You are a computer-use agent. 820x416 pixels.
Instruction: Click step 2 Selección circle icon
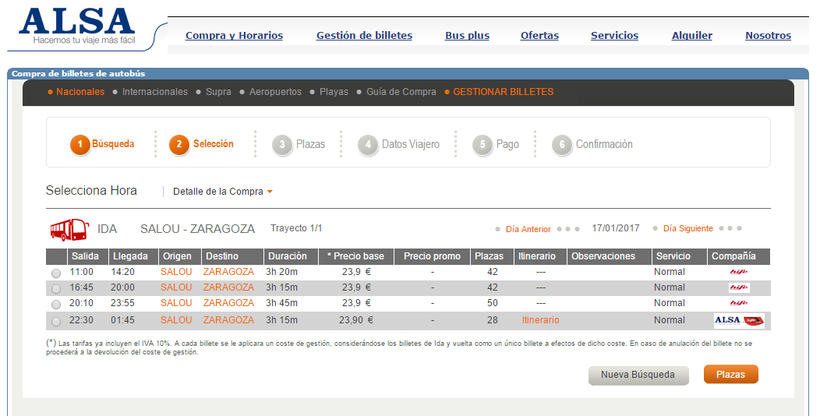click(x=180, y=145)
